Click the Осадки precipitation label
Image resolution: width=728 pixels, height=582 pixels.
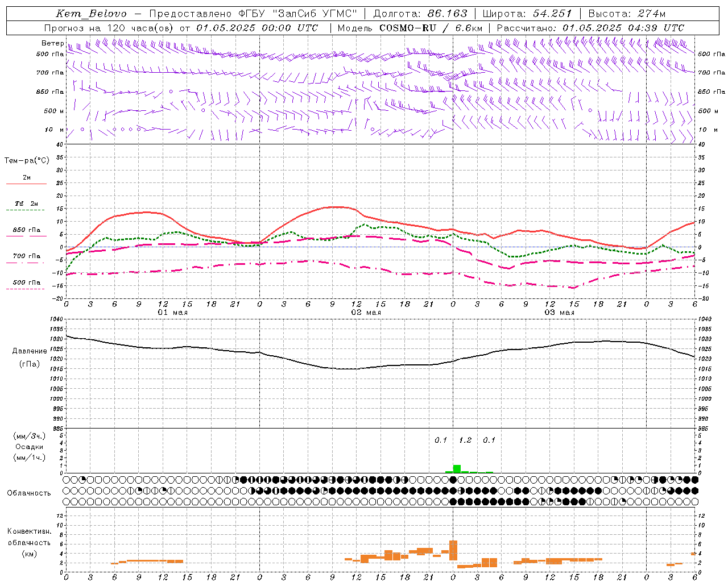[29, 447]
